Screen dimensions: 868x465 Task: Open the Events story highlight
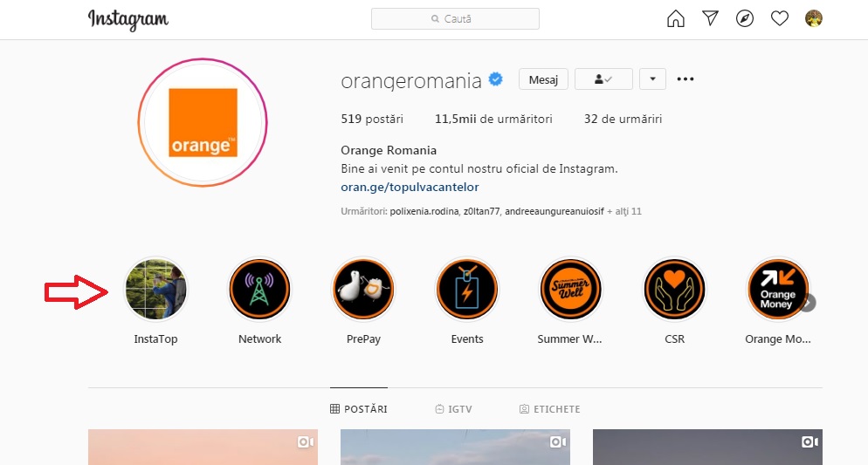click(x=467, y=289)
